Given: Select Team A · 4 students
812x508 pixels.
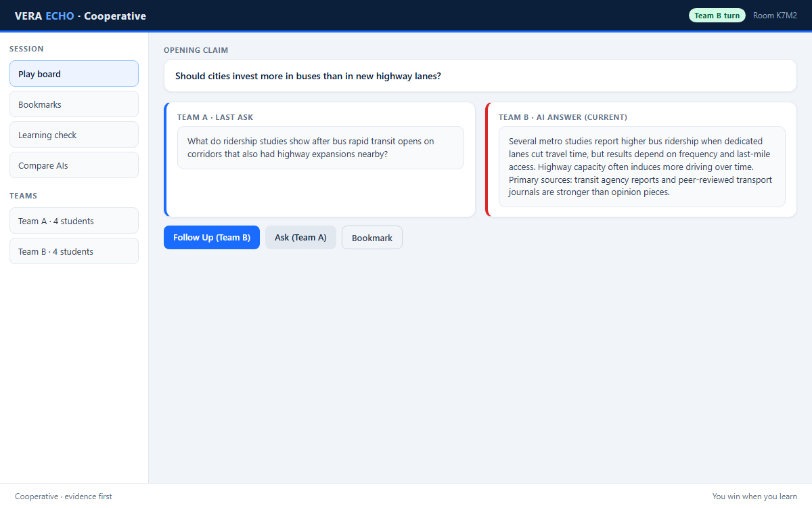Looking at the screenshot, I should [x=74, y=221].
